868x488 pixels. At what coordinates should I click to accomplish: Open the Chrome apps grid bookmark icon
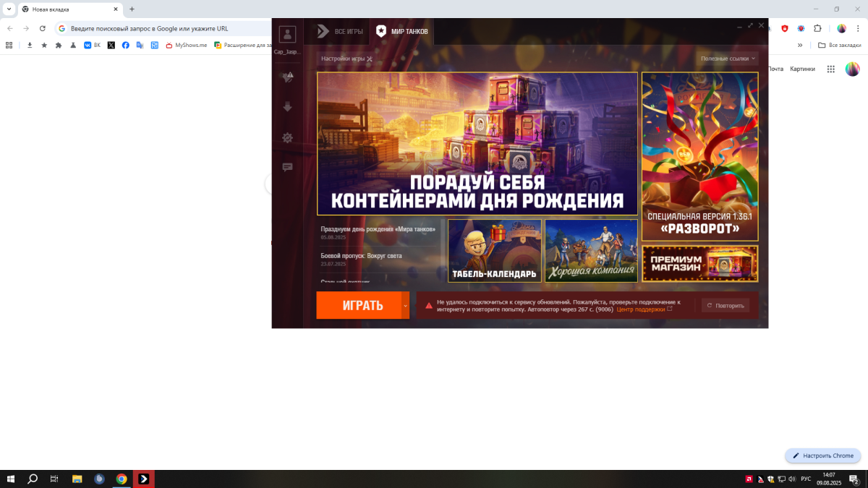point(9,45)
